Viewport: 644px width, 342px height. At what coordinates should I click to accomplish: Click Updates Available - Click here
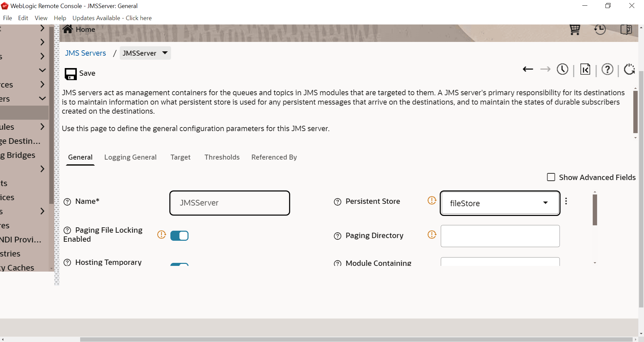112,18
